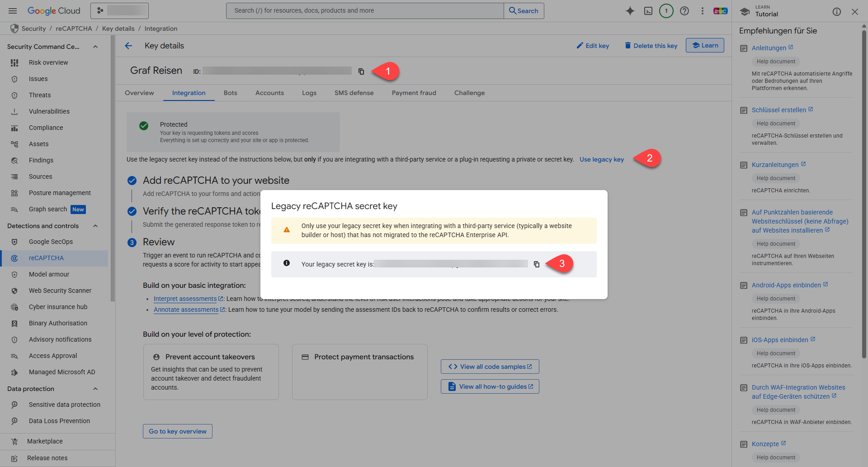Copy the legacy secret key
This screenshot has width=868, height=467.
(x=537, y=264)
